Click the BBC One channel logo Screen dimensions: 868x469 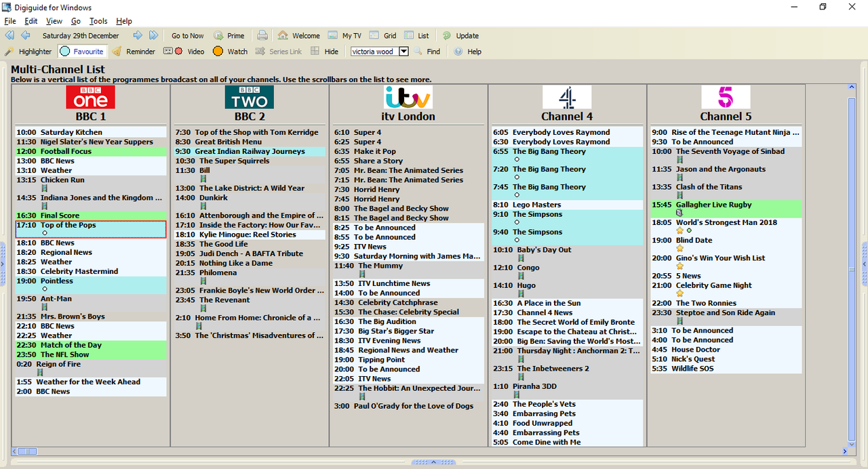90,97
